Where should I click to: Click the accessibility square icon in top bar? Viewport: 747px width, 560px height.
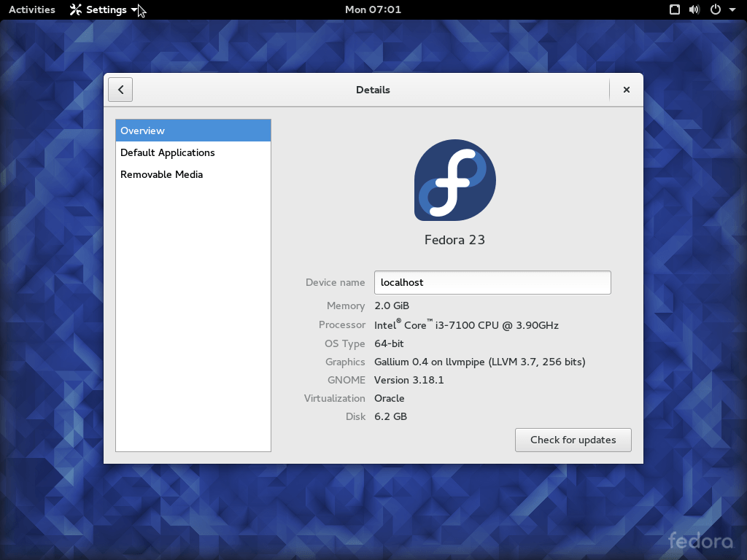(675, 9)
